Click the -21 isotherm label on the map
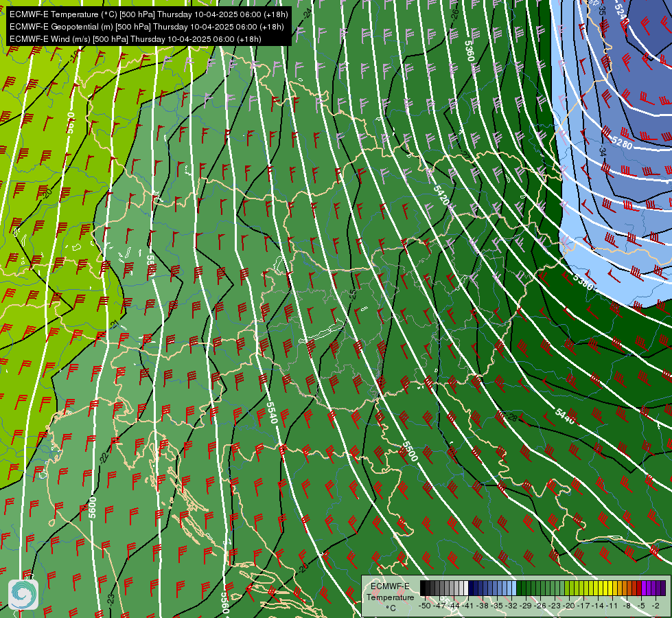Image resolution: width=672 pixels, height=618 pixels. [x=114, y=324]
